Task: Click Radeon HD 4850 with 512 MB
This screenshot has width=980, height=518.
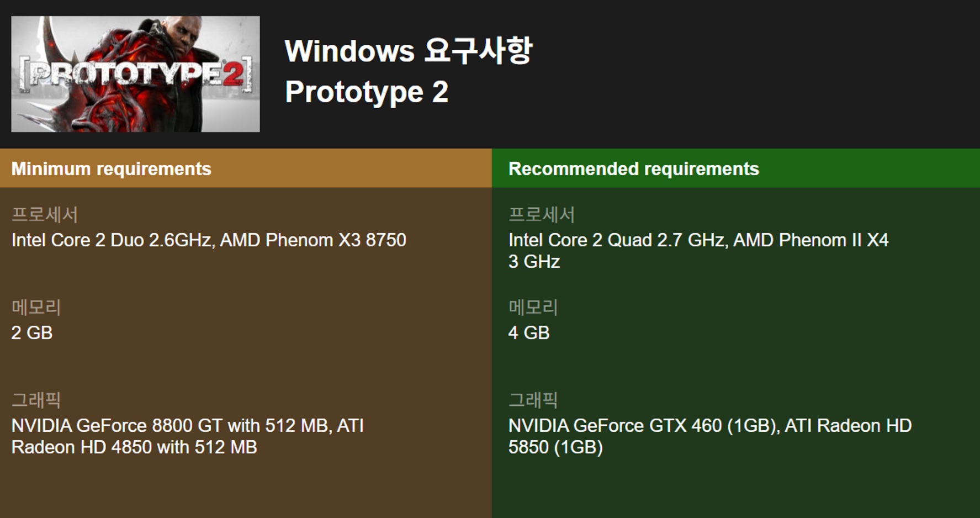Action: (x=134, y=447)
